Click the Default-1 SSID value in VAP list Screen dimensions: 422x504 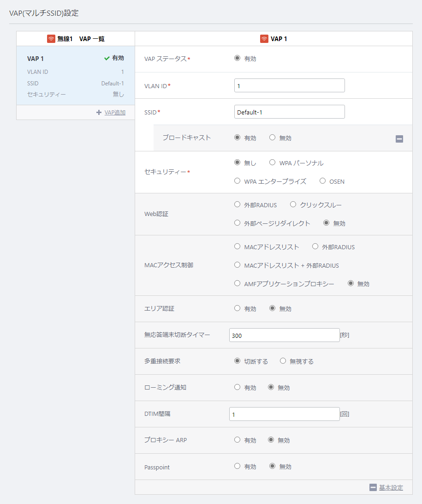(x=113, y=83)
